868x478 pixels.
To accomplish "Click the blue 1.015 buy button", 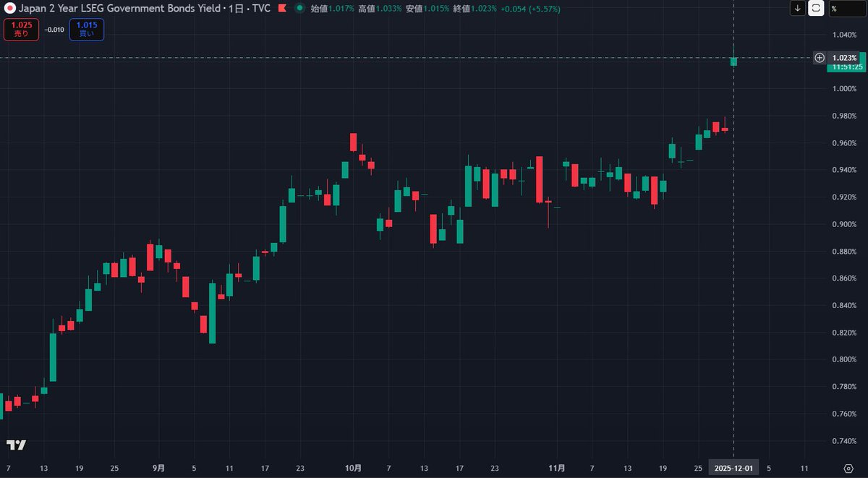I will pyautogui.click(x=87, y=30).
